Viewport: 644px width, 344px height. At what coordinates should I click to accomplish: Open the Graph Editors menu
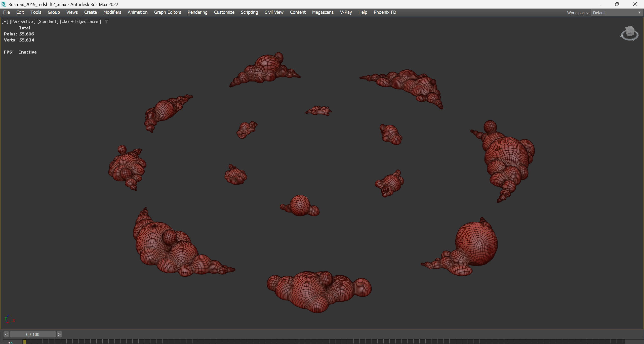168,12
